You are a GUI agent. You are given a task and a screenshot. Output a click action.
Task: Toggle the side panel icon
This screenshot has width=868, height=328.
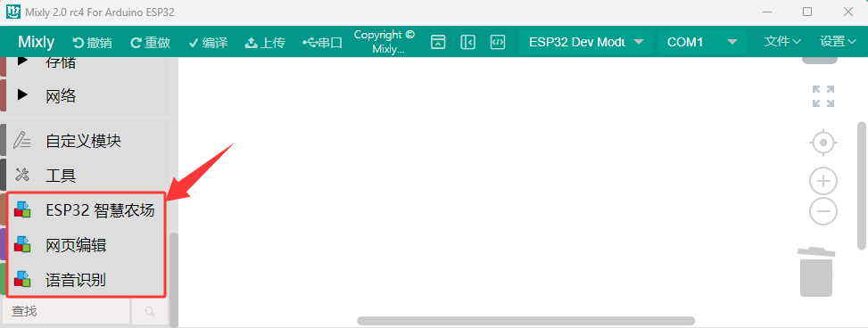pos(467,42)
